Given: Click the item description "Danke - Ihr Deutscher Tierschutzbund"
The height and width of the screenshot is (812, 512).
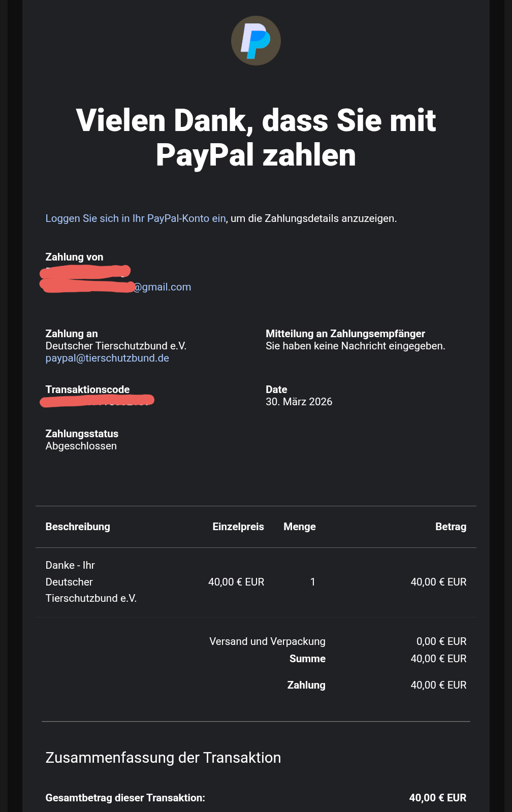Looking at the screenshot, I should pyautogui.click(x=91, y=582).
